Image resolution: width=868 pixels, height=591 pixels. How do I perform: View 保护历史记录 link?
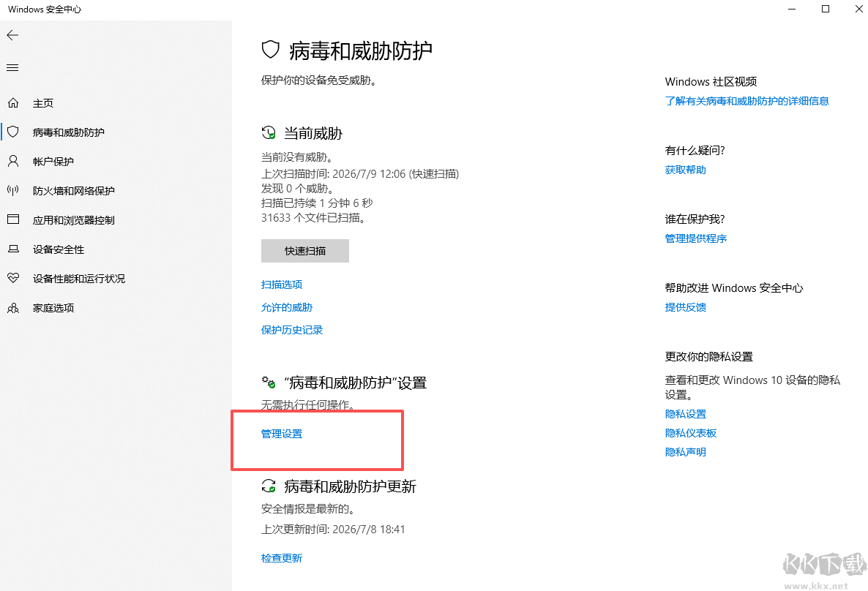[x=292, y=330]
